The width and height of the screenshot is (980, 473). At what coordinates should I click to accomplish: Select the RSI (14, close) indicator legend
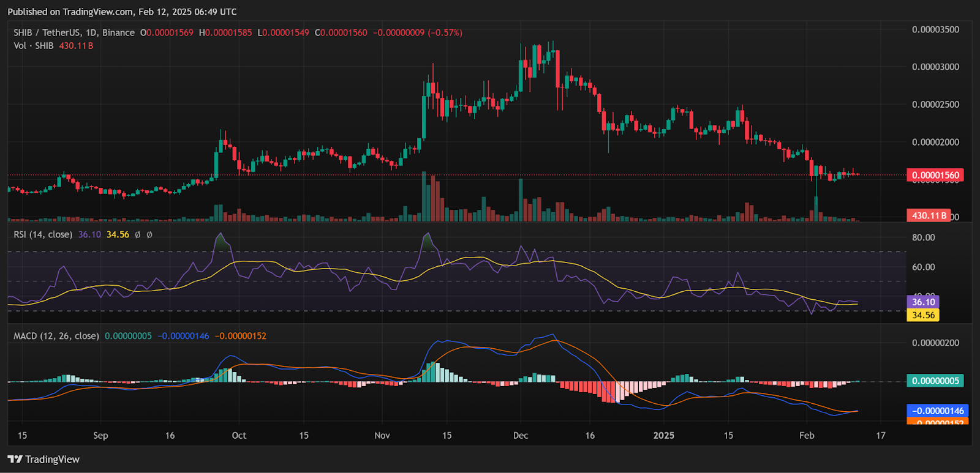click(x=43, y=234)
